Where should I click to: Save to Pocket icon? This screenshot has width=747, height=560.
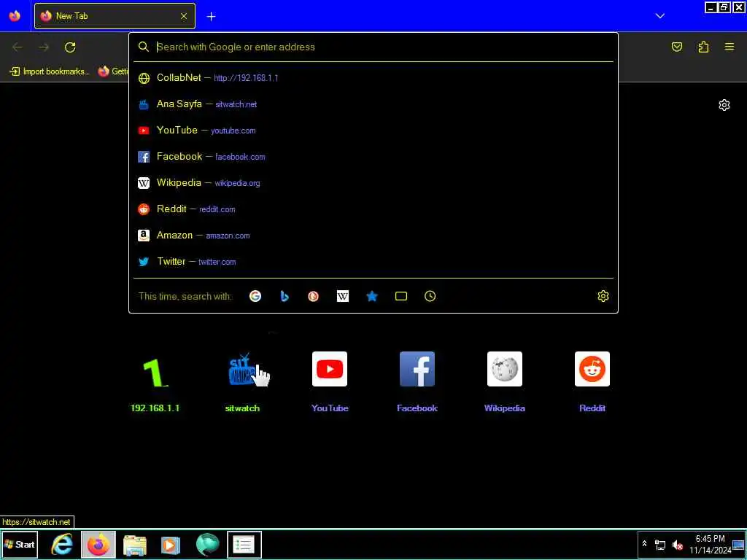[x=677, y=47]
